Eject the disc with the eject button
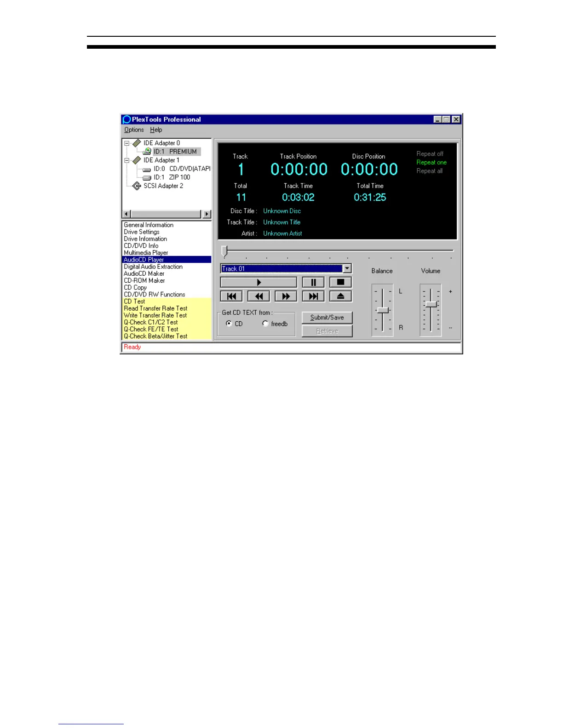 click(341, 296)
